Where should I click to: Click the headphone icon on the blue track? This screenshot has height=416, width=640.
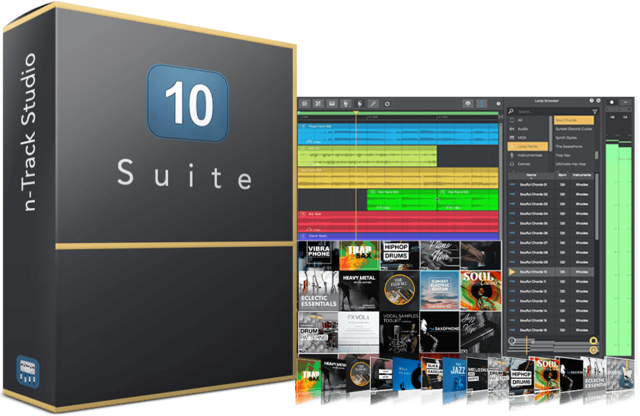pyautogui.click(x=309, y=142)
